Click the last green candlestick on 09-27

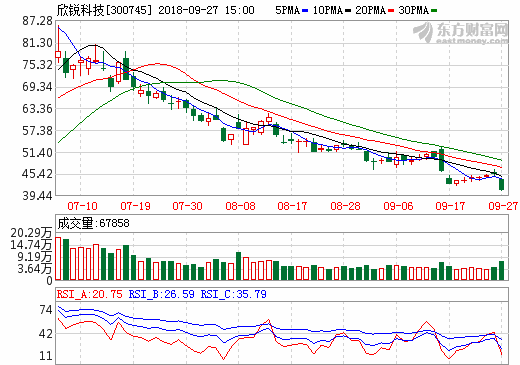pyautogui.click(x=501, y=184)
